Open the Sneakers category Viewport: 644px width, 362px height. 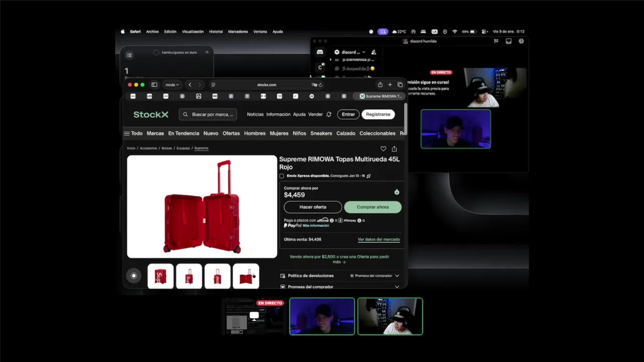coord(321,134)
